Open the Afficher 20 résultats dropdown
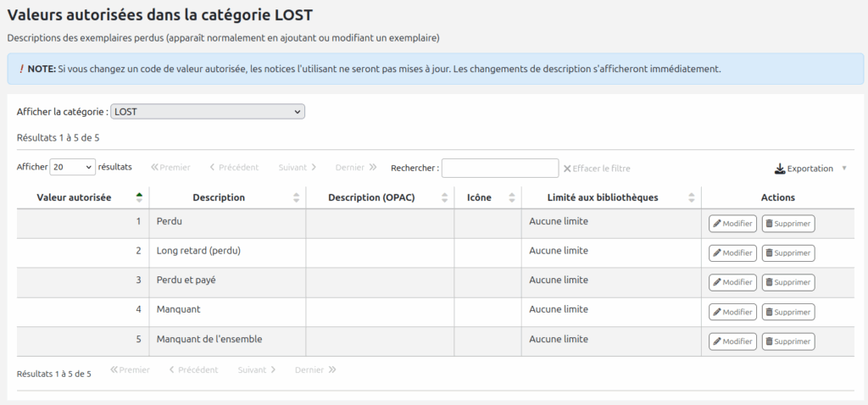 pos(73,167)
